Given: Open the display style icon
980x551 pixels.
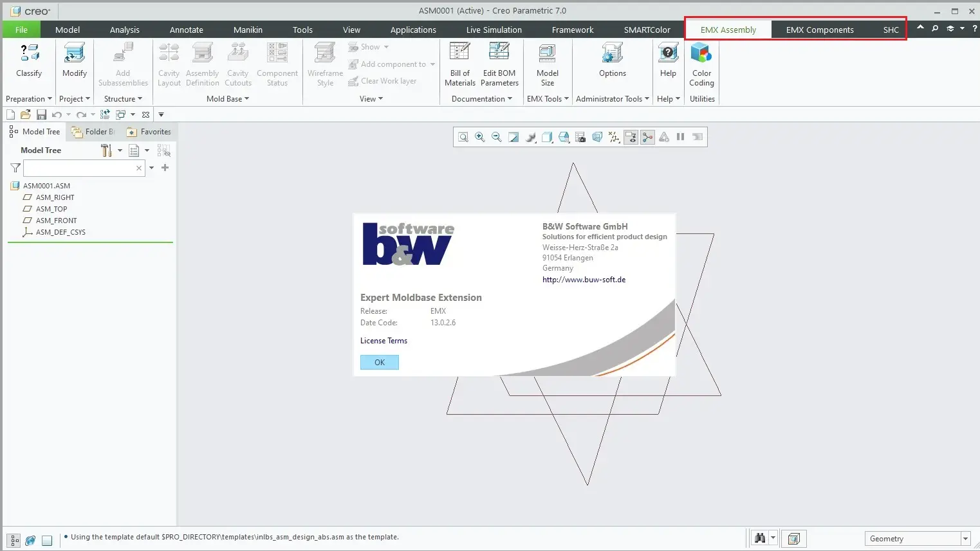Looking at the screenshot, I should (x=547, y=137).
